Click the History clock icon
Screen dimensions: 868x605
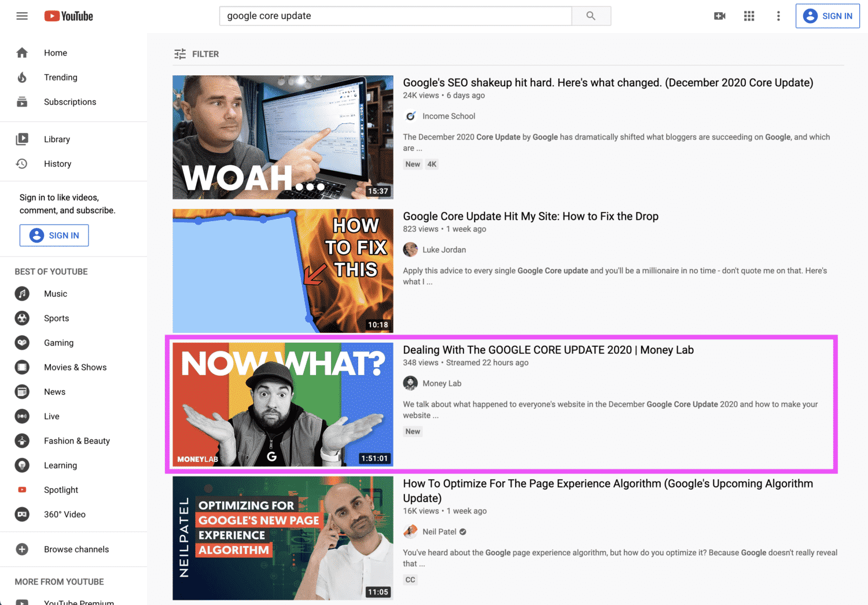pos(22,164)
